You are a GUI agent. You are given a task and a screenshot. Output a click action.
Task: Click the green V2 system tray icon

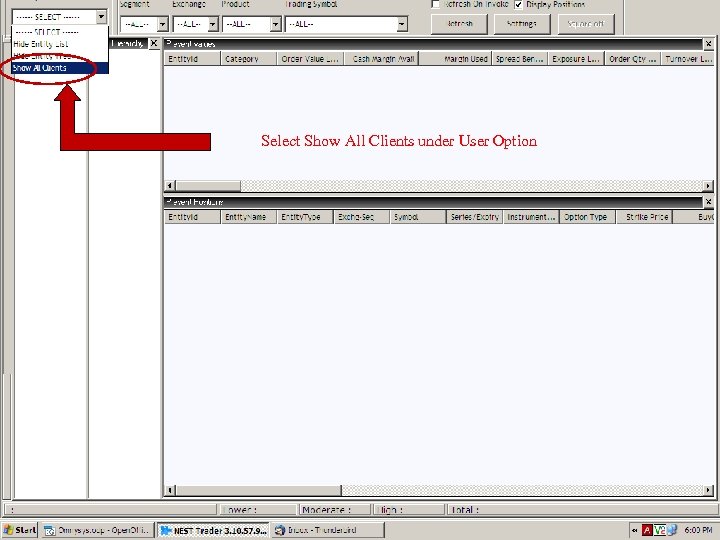click(659, 530)
